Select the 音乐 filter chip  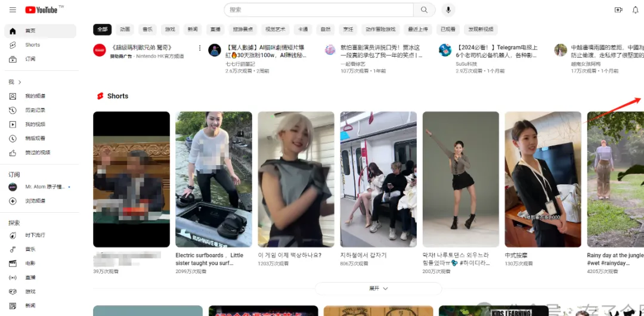click(x=147, y=30)
